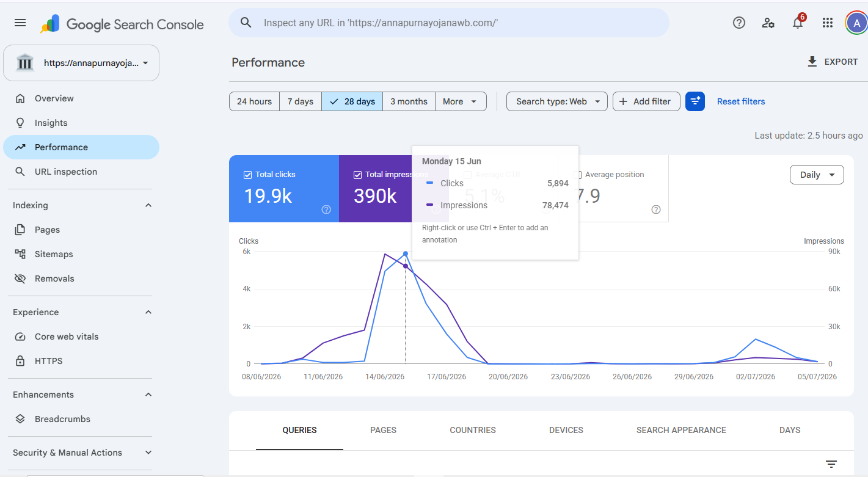Image resolution: width=868 pixels, height=477 pixels.
Task: Open notifications bell with 6 alerts
Action: click(x=798, y=23)
